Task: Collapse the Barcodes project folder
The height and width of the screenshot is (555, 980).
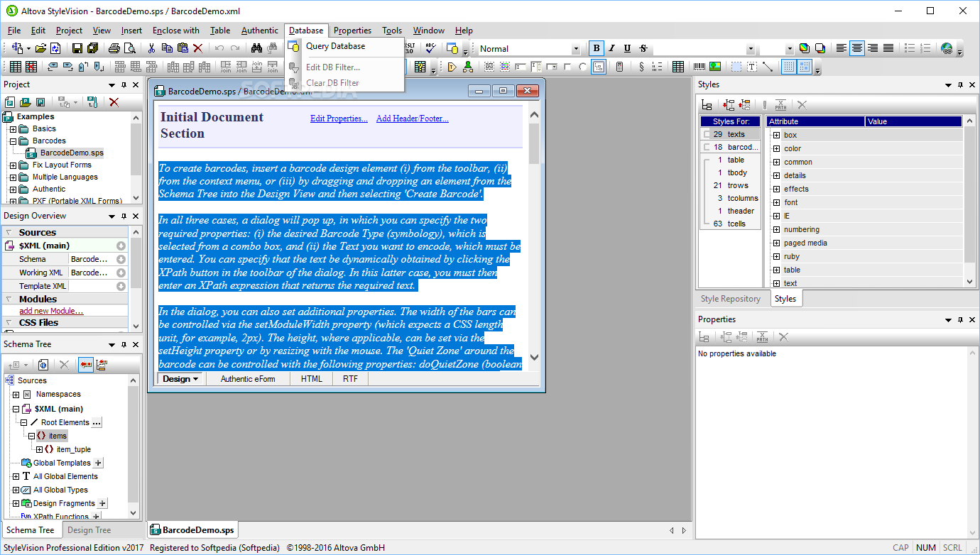Action: 13,141
